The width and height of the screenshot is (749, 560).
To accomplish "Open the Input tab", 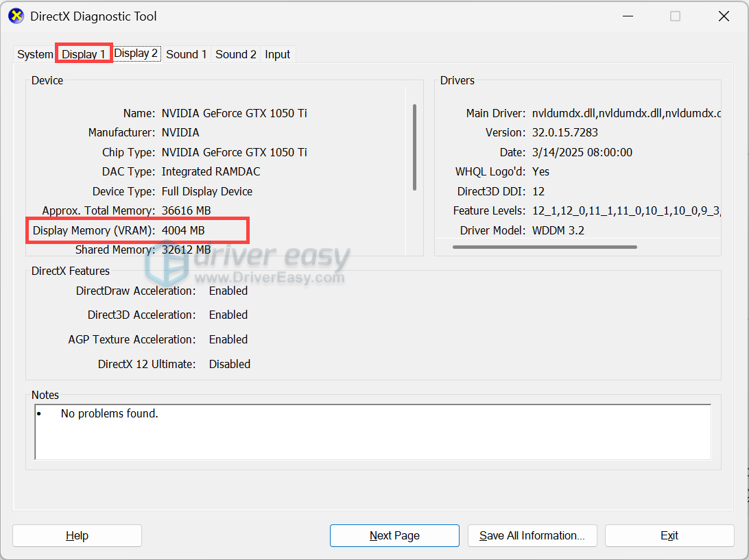I will tap(277, 53).
